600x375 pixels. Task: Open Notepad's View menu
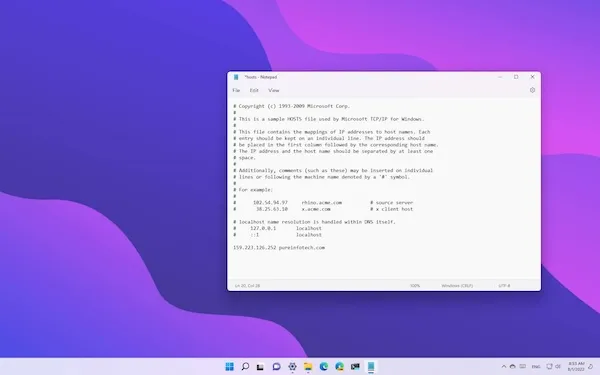point(274,90)
